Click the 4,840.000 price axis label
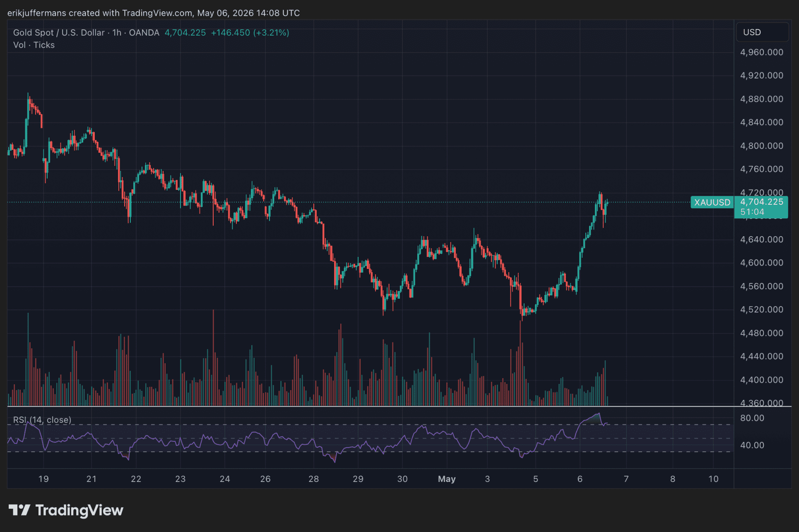The height and width of the screenshot is (532, 799). coord(762,122)
